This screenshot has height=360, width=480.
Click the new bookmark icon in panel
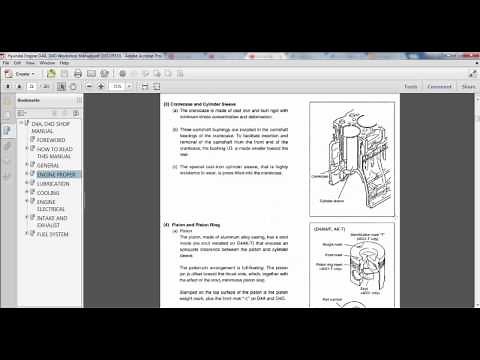76,113
